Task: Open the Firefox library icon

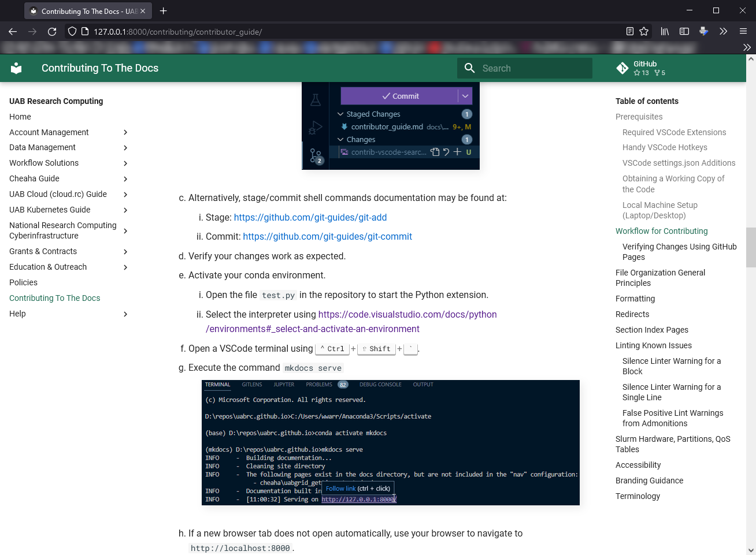Action: coord(665,32)
